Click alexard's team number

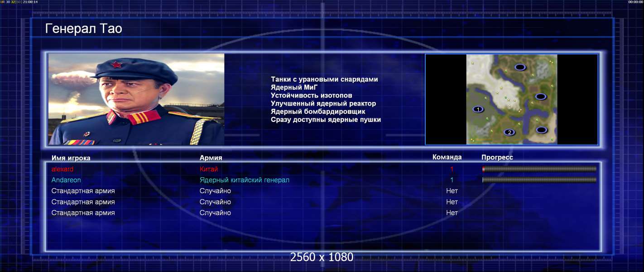(x=452, y=169)
